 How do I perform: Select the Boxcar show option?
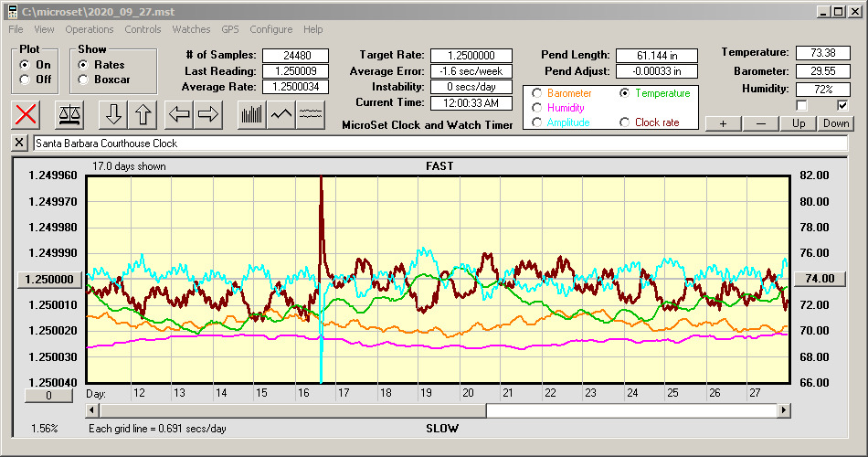coord(84,80)
